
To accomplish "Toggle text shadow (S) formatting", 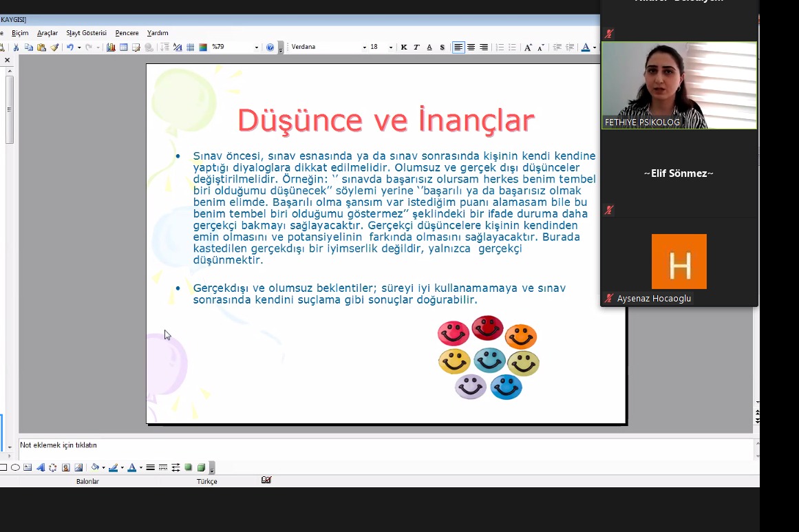I will point(443,47).
